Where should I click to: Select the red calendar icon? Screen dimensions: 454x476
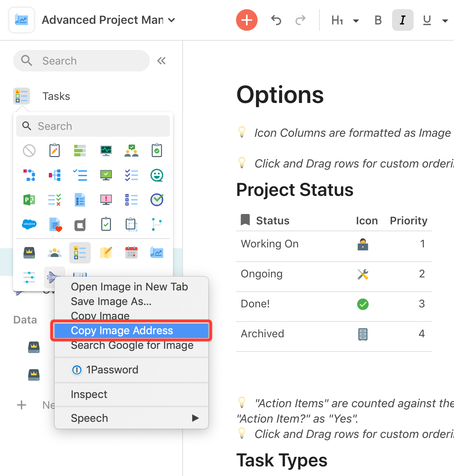131,252
